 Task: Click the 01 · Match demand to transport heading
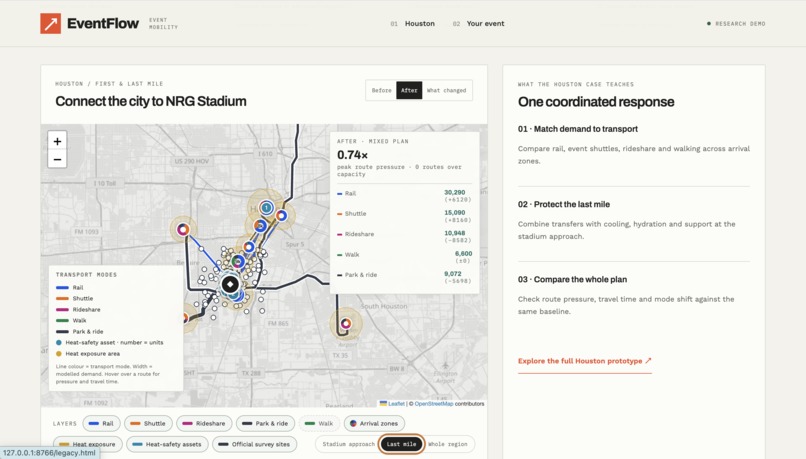click(x=578, y=129)
